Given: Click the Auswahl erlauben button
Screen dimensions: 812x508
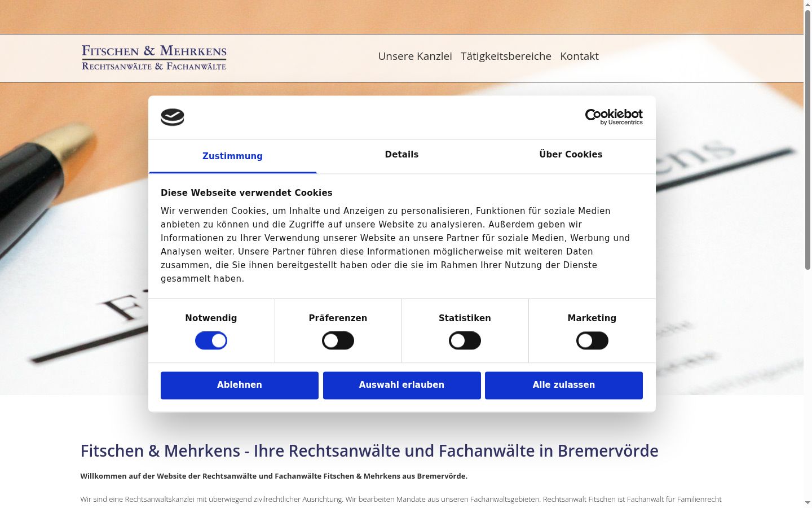Looking at the screenshot, I should coord(402,385).
